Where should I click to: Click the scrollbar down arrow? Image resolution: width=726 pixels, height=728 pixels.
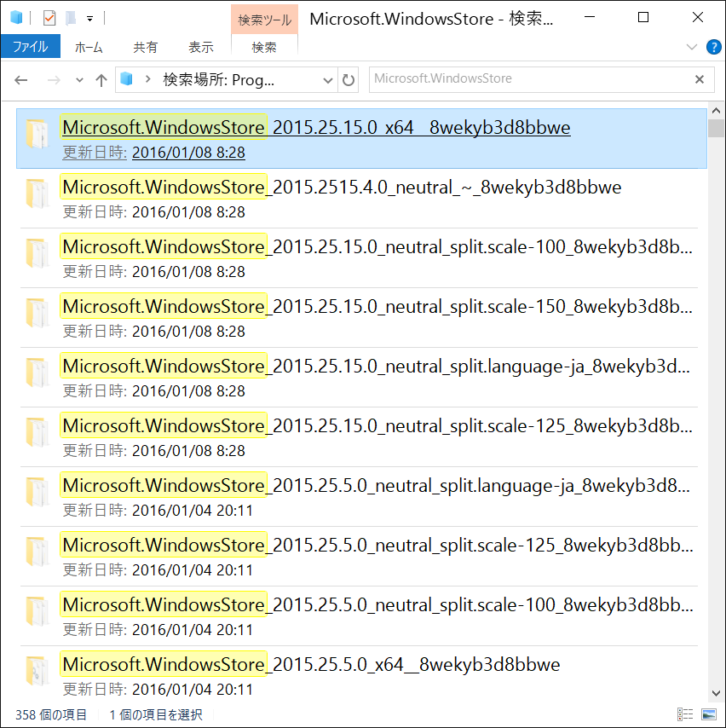(x=716, y=694)
